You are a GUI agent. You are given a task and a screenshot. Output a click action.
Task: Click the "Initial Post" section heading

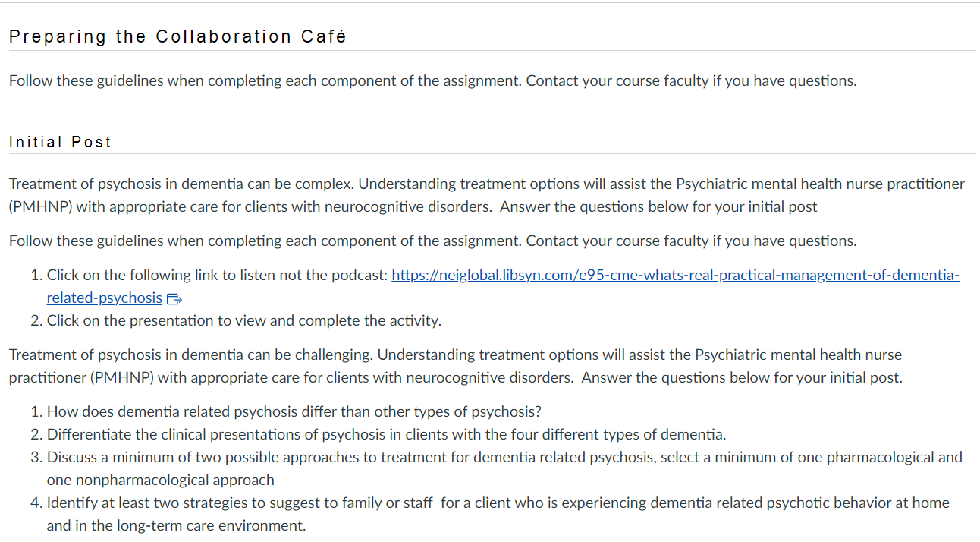click(x=60, y=142)
